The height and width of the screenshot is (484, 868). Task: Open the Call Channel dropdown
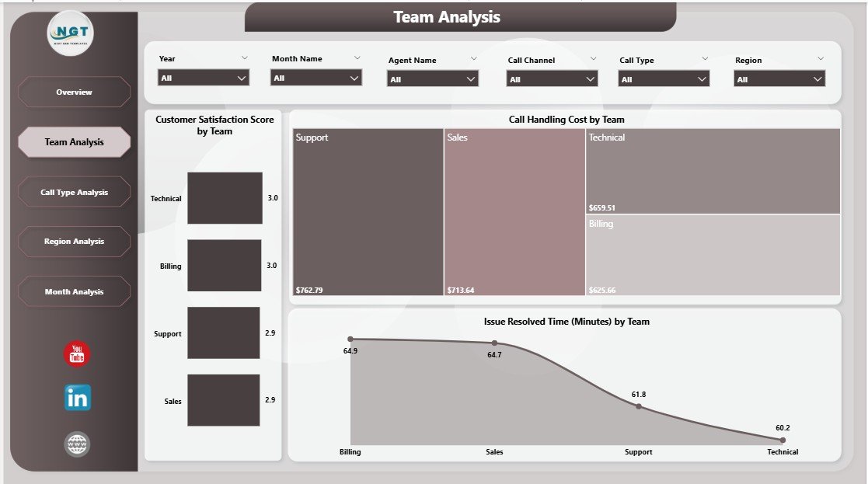click(x=551, y=78)
